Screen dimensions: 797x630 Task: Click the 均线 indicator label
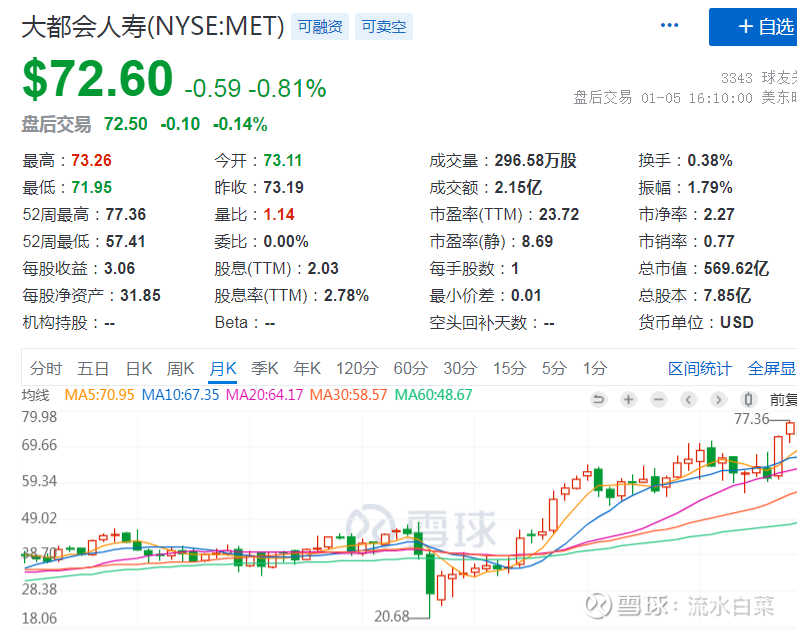tap(36, 395)
